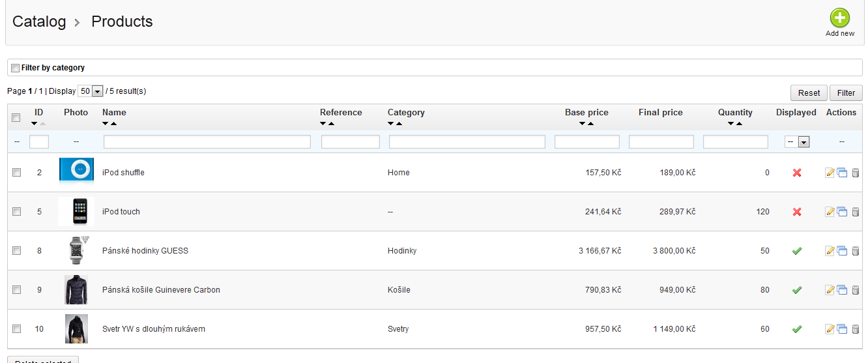Sort Name column ascending via up arrow
The width and height of the screenshot is (868, 363).
113,124
